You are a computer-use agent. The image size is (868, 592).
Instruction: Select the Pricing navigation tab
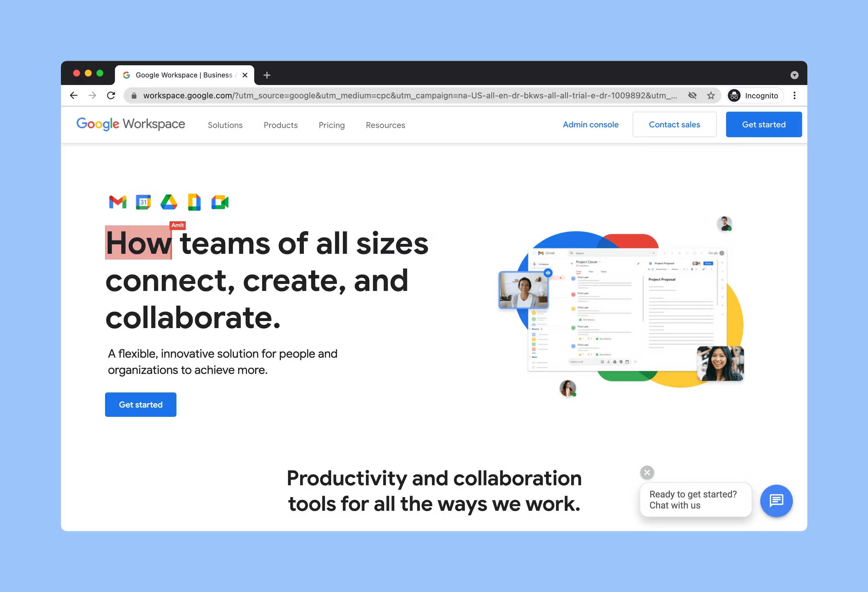pyautogui.click(x=332, y=125)
